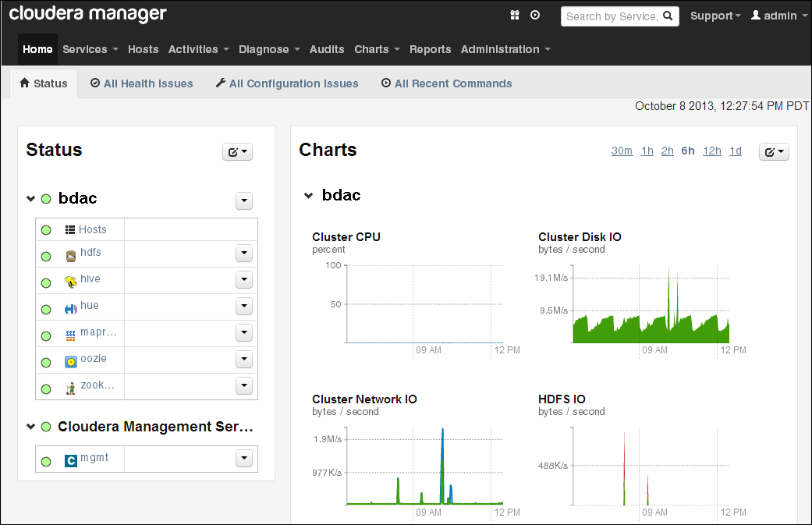The height and width of the screenshot is (525, 812).
Task: Open the Audits page
Action: coord(327,49)
